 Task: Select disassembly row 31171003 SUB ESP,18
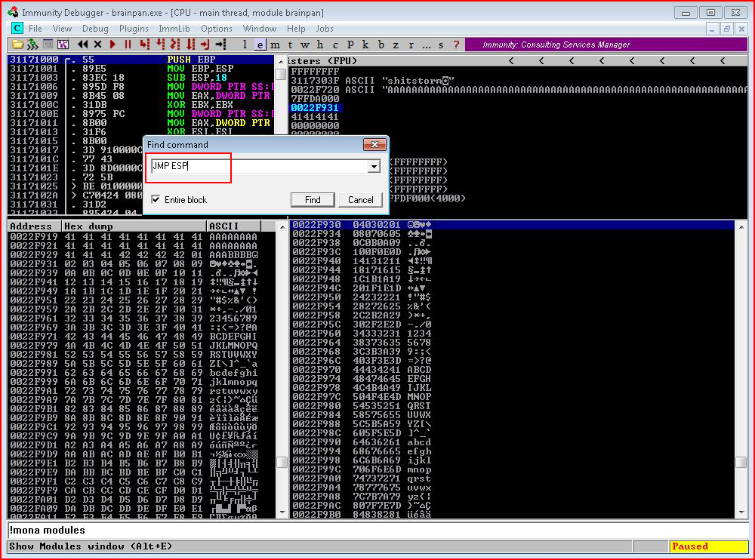tap(141, 78)
